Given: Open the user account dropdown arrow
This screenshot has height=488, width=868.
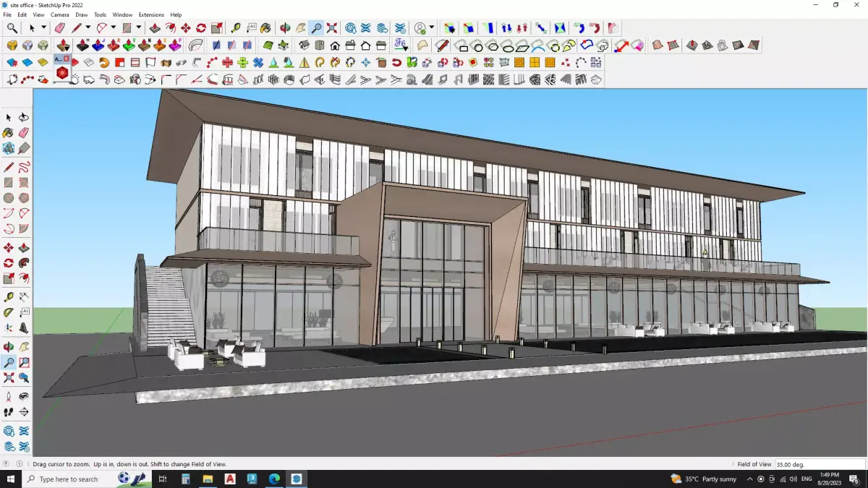Looking at the screenshot, I should pos(432,28).
